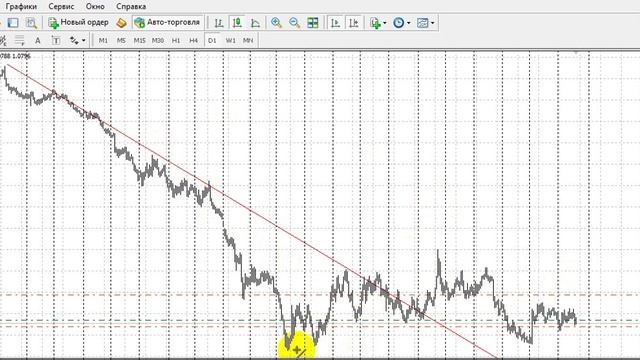Open the Окно menu
This screenshot has height=360, width=640.
point(95,7)
